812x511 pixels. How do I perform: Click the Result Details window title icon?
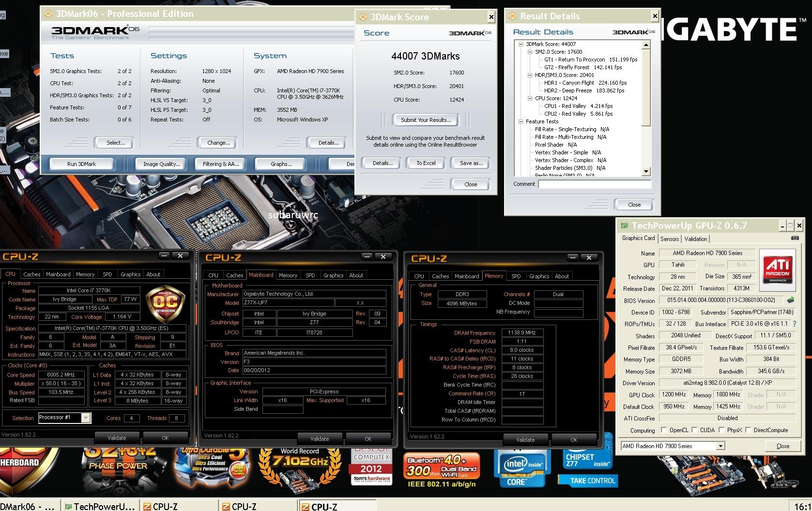pos(513,16)
